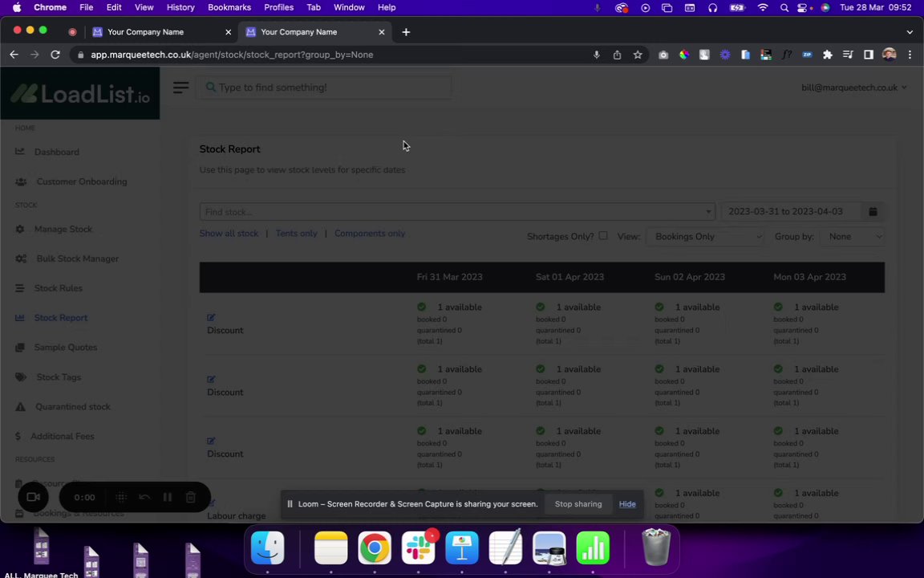Image resolution: width=924 pixels, height=578 pixels.
Task: Bookmark this page with star icon
Action: (x=638, y=55)
